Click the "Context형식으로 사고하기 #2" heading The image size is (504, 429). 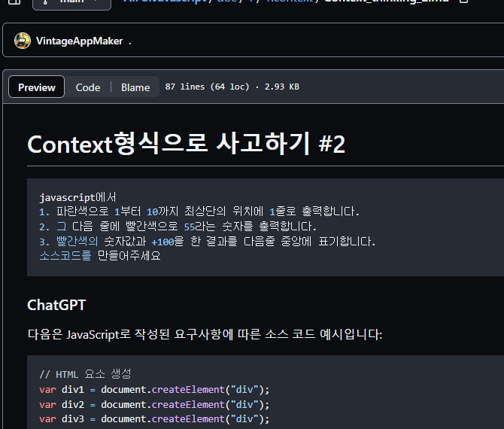pos(186,144)
